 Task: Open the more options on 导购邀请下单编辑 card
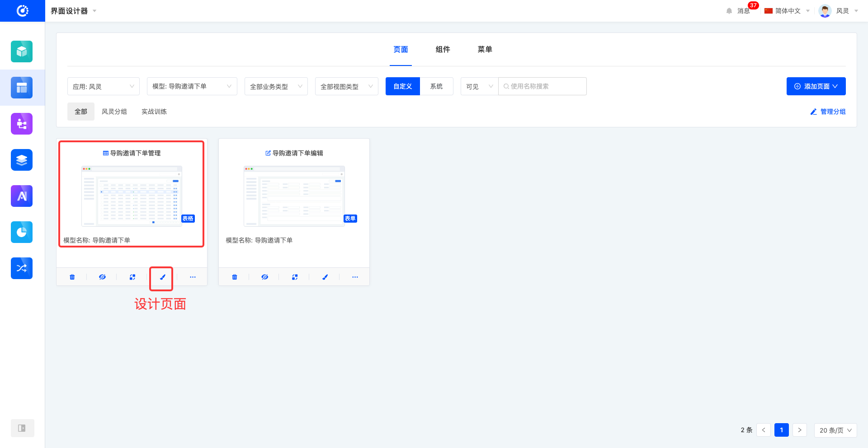(355, 277)
